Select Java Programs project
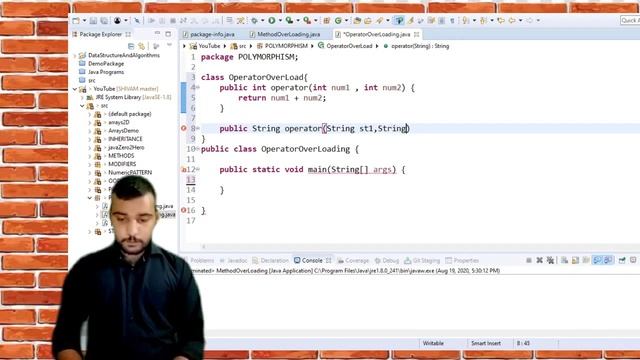 tap(106, 72)
